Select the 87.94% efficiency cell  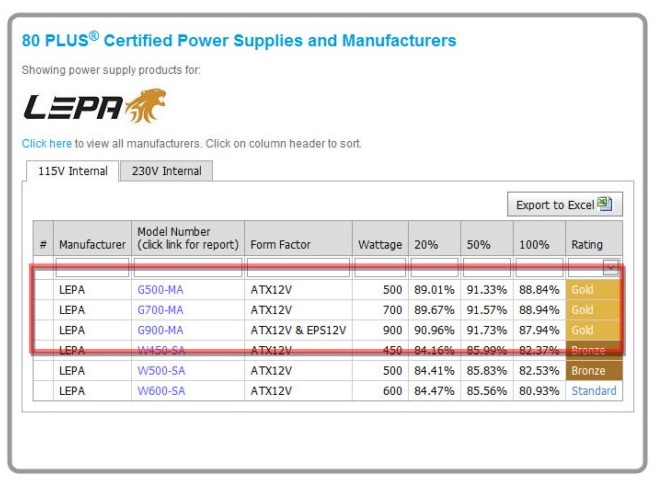tap(539, 330)
